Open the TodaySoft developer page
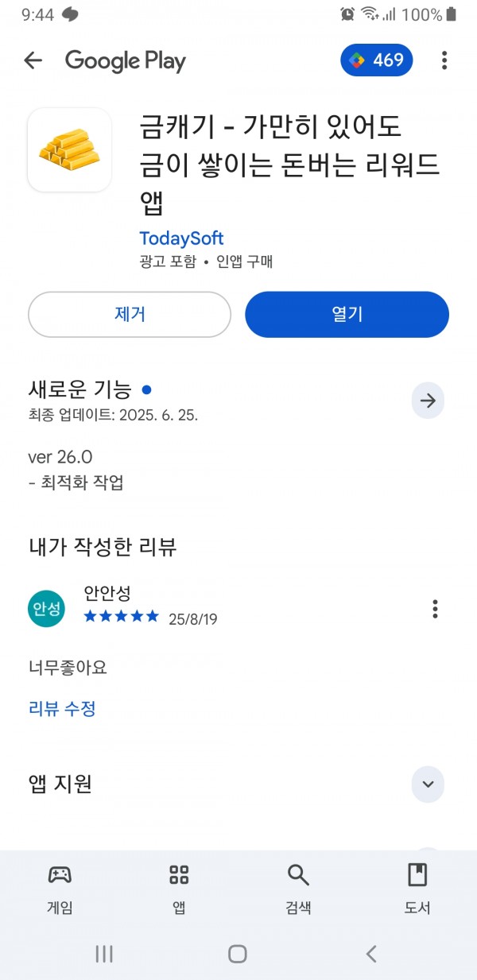This screenshot has width=477, height=980. 181,238
